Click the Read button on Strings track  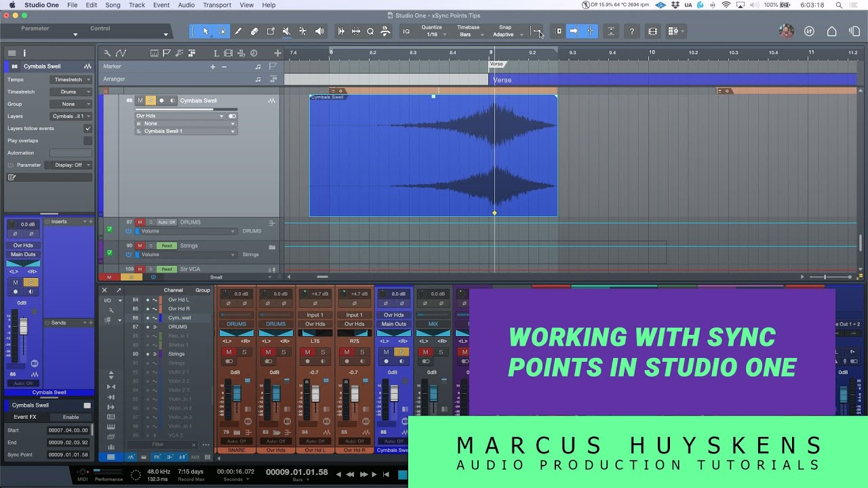tap(167, 246)
